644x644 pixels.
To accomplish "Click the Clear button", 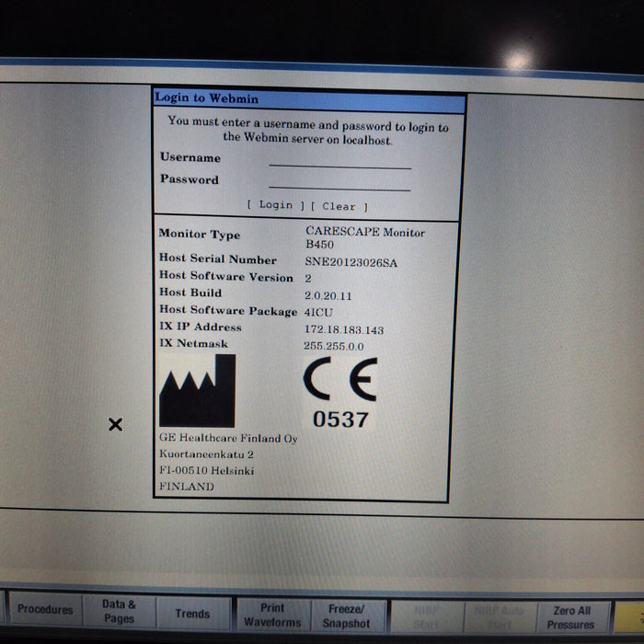I will (x=339, y=206).
